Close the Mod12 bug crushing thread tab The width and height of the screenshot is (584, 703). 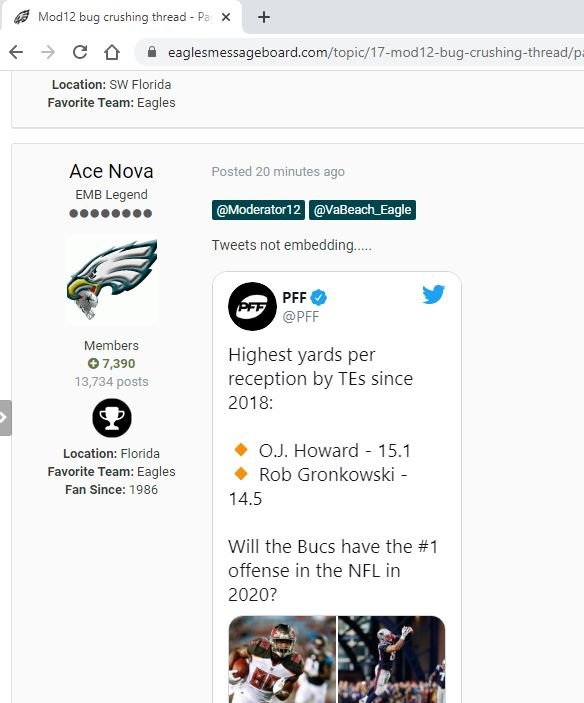[226, 17]
